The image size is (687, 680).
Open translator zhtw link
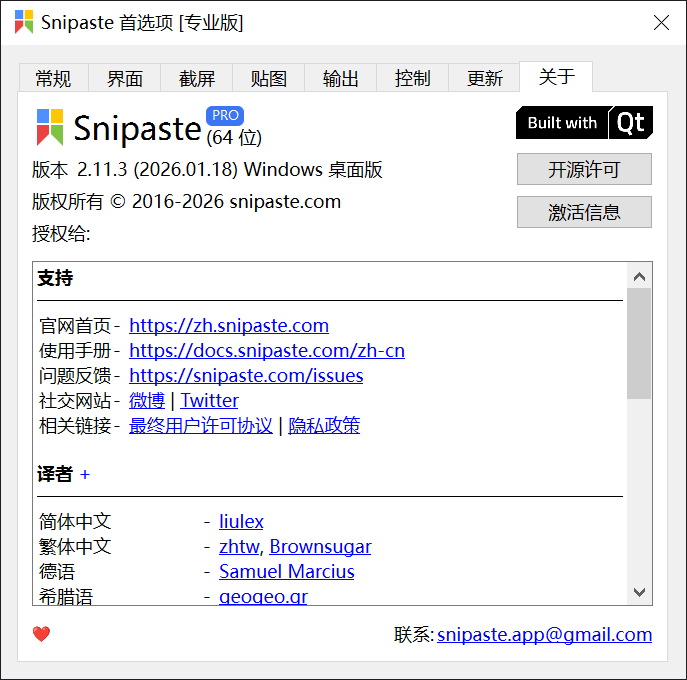pos(239,546)
